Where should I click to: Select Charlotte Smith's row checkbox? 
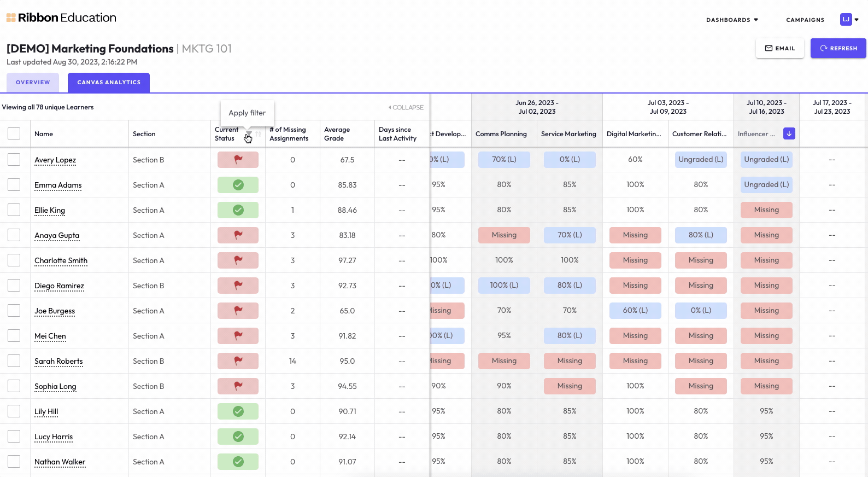point(14,260)
